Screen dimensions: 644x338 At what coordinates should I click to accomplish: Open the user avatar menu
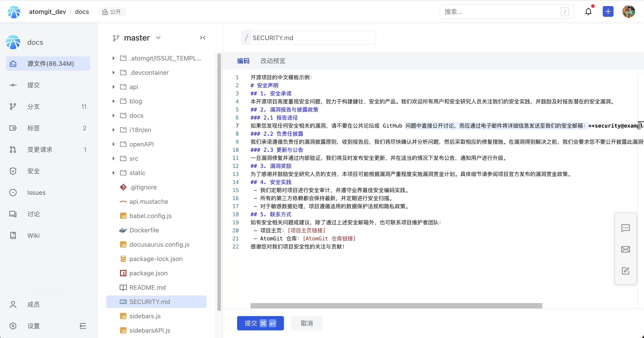628,11
